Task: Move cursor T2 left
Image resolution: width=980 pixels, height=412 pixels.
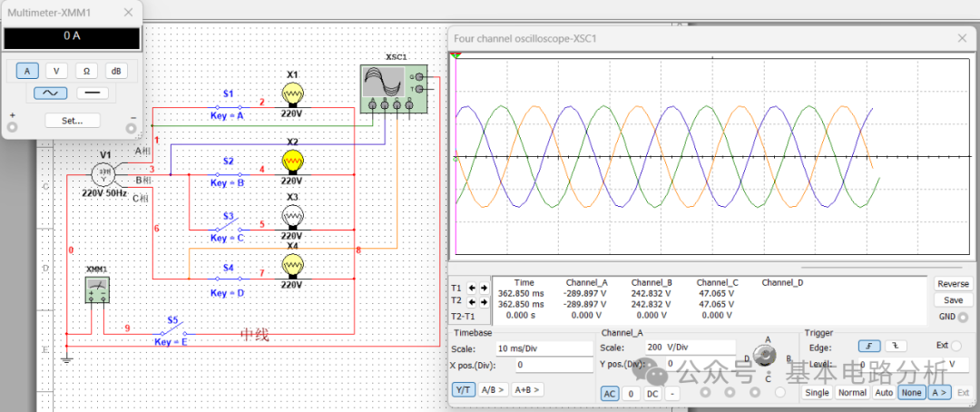Action: tap(472, 302)
